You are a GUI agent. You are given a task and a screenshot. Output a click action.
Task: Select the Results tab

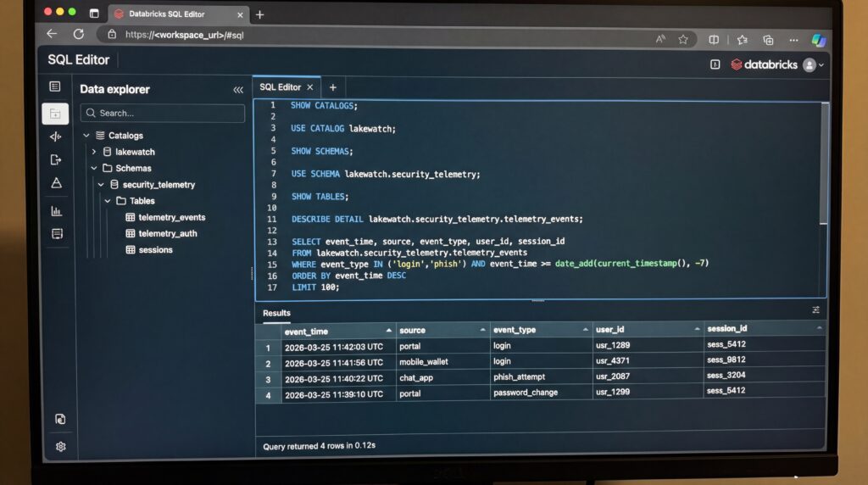277,313
